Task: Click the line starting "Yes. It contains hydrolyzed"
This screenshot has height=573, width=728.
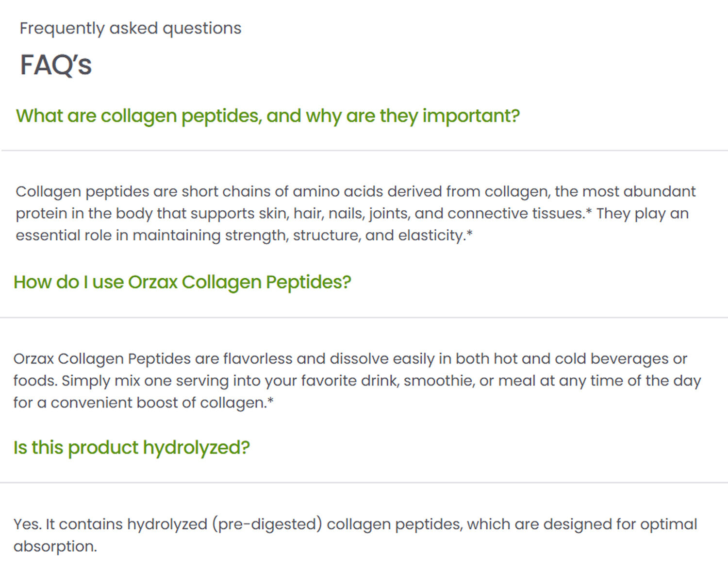Action: coord(355,524)
